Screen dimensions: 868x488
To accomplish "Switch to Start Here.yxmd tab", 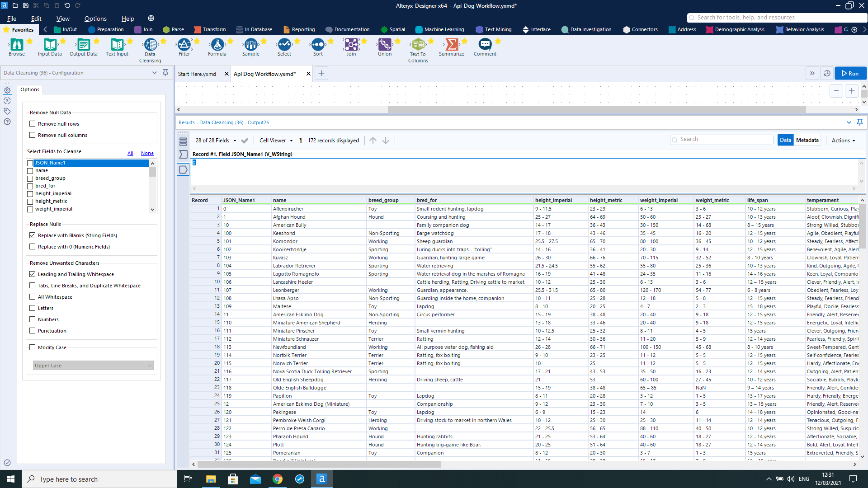I will click(197, 74).
